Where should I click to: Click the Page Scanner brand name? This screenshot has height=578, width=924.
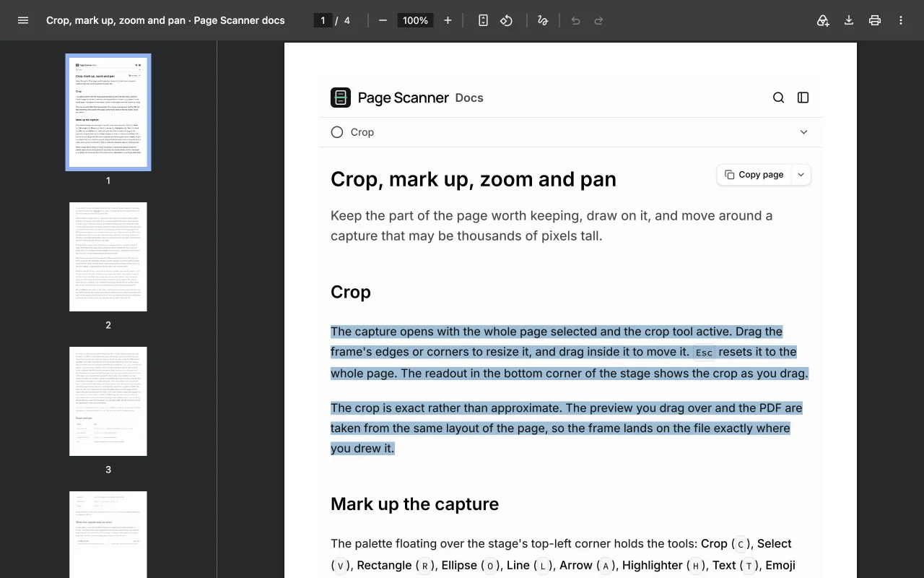click(403, 98)
